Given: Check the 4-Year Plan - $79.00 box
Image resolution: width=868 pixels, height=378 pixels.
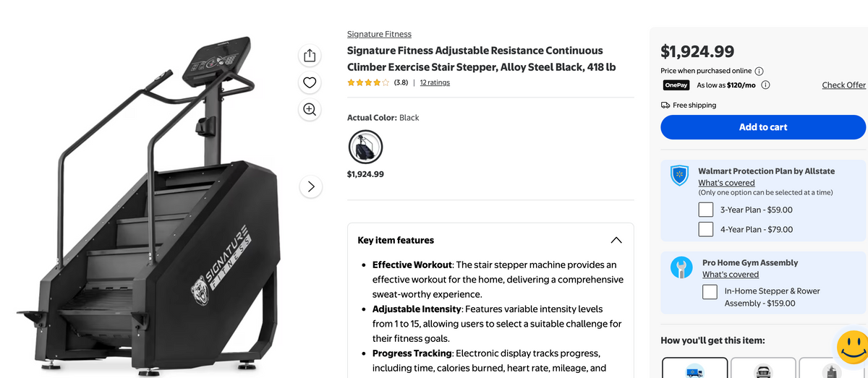Looking at the screenshot, I should pyautogui.click(x=706, y=229).
